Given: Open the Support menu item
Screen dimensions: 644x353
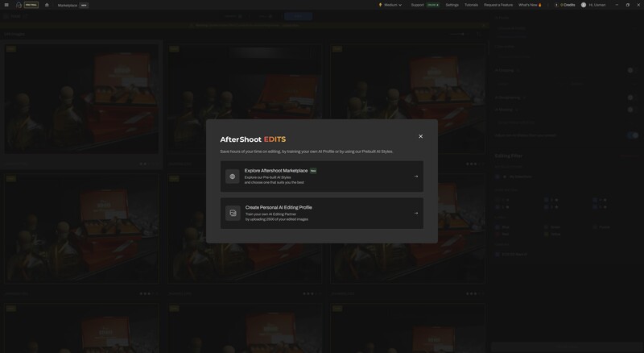Looking at the screenshot, I should [x=417, y=5].
